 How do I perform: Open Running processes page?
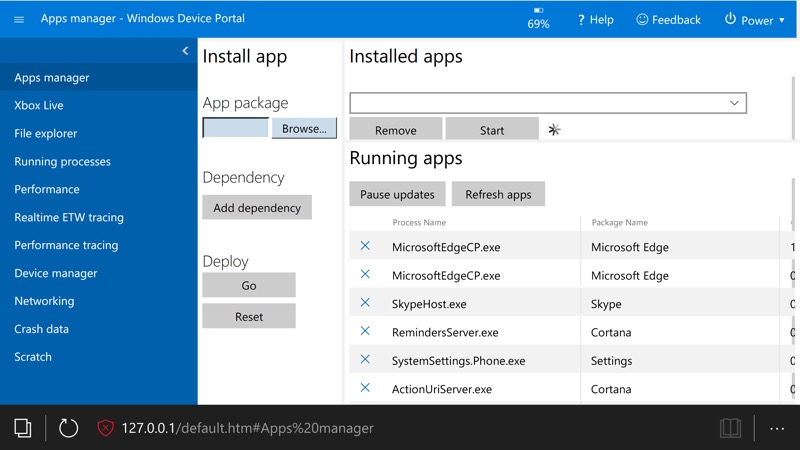coord(62,162)
